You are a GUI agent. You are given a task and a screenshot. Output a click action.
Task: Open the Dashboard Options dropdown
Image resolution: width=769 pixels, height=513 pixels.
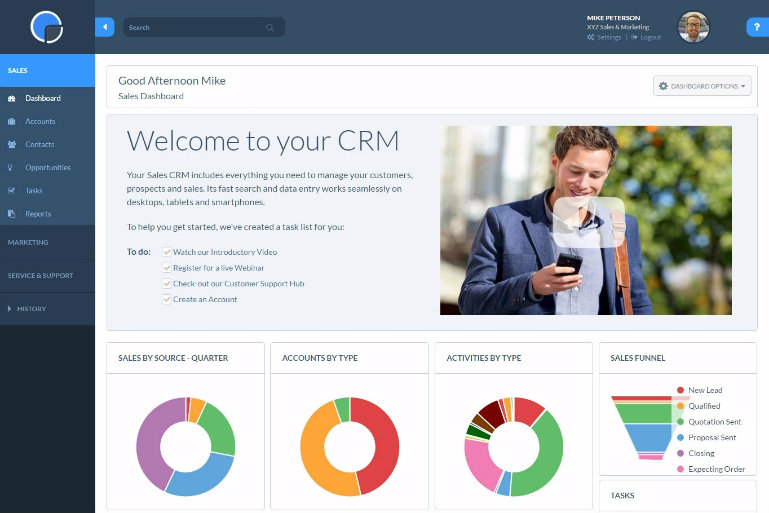702,86
